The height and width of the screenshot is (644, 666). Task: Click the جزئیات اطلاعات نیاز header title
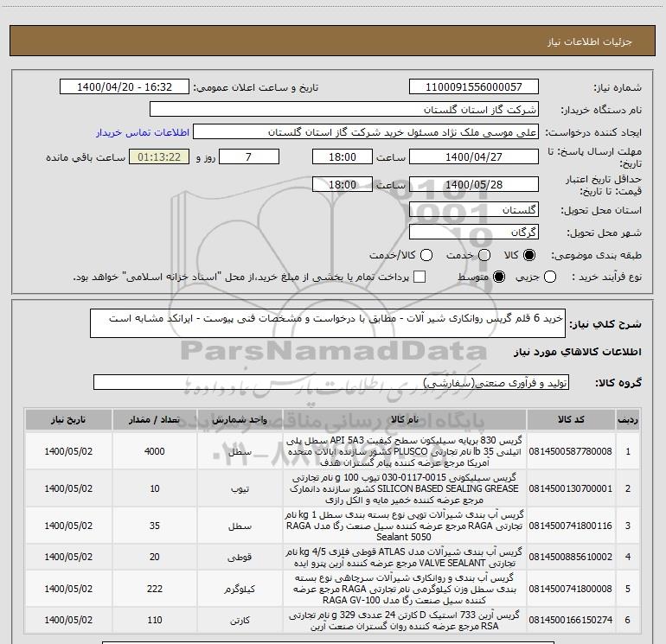click(590, 41)
